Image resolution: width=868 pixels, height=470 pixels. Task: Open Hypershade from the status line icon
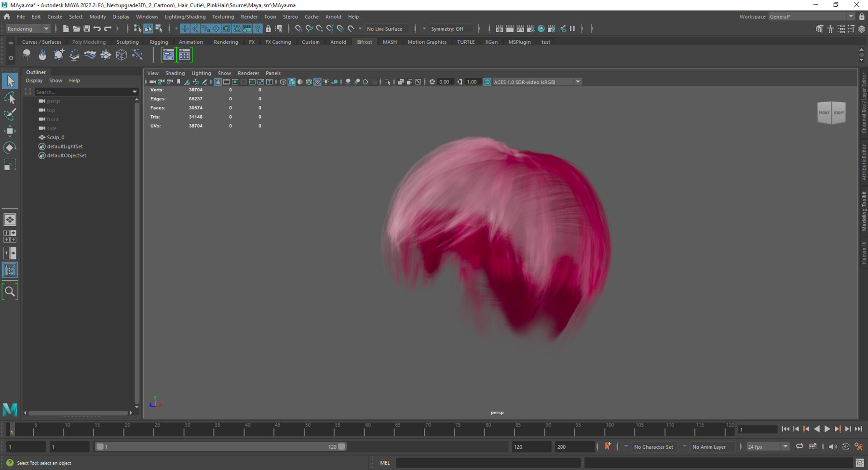(542, 29)
